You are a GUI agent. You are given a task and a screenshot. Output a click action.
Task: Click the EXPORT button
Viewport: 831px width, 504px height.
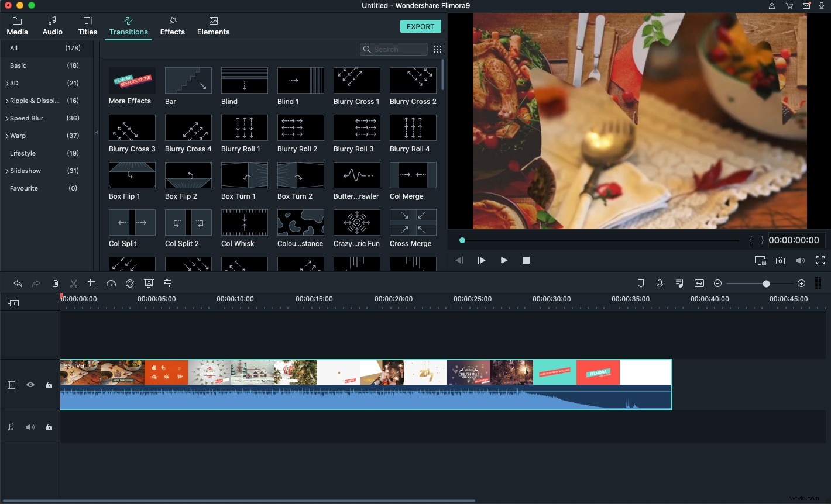(421, 26)
